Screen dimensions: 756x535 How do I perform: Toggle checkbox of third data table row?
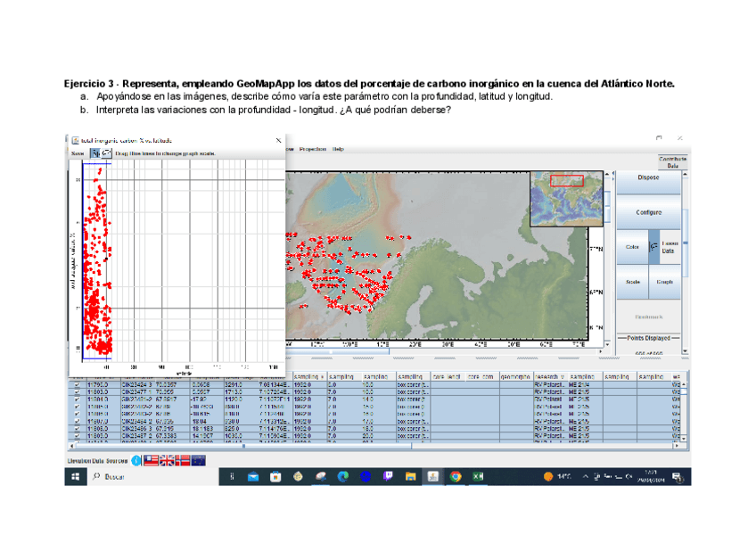pos(78,398)
